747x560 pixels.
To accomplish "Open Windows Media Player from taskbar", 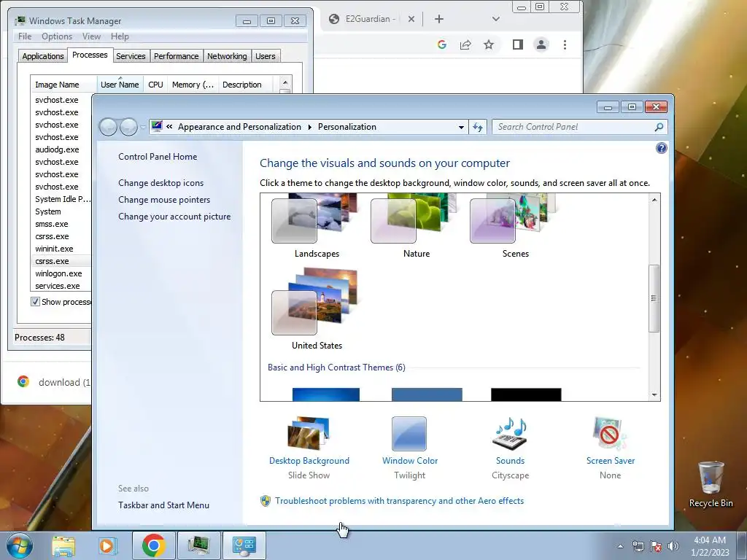I will (x=107, y=545).
